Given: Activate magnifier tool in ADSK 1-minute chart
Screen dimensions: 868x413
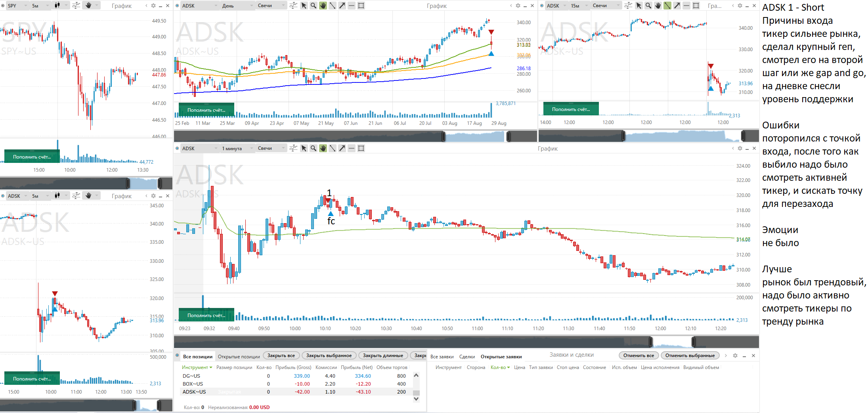Looking at the screenshot, I should pos(314,148).
